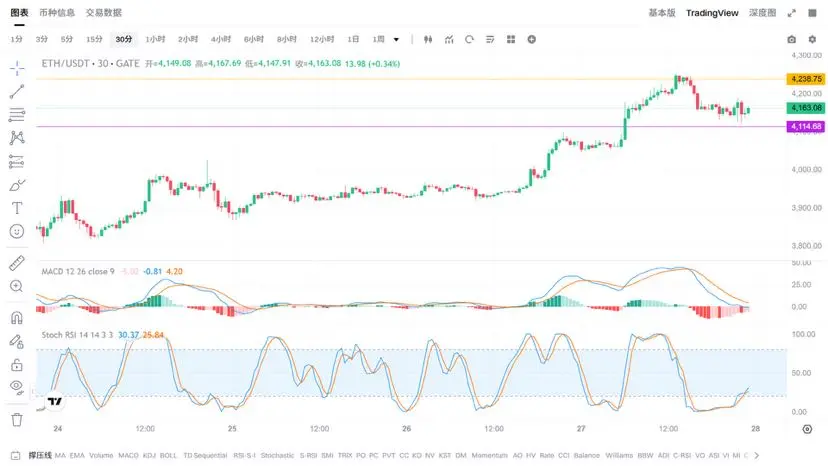
Task: Open the grid layout icon
Action: tap(511, 40)
